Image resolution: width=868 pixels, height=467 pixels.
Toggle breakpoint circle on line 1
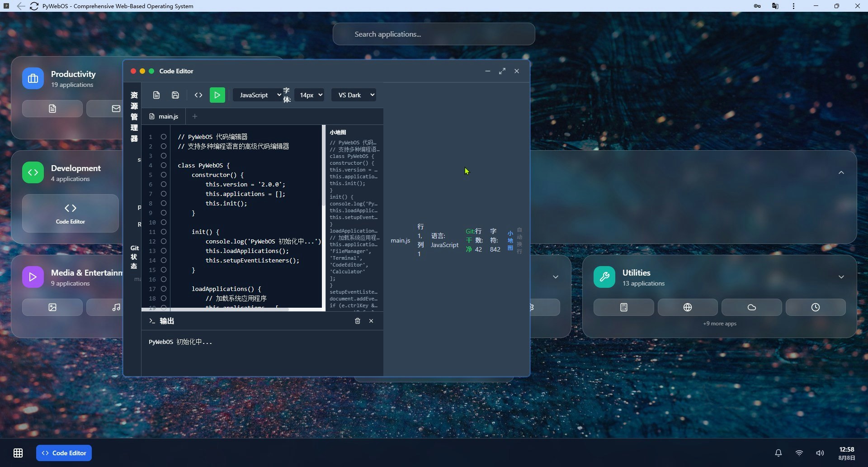(x=164, y=137)
